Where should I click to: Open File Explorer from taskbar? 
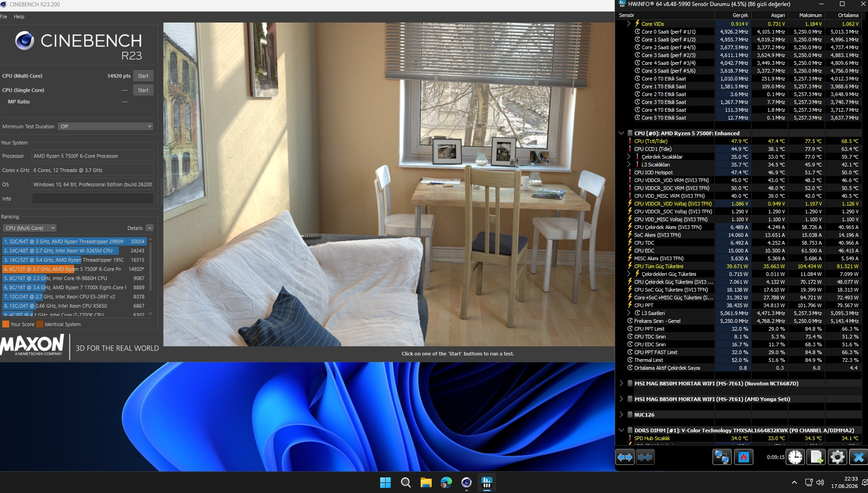tap(426, 482)
